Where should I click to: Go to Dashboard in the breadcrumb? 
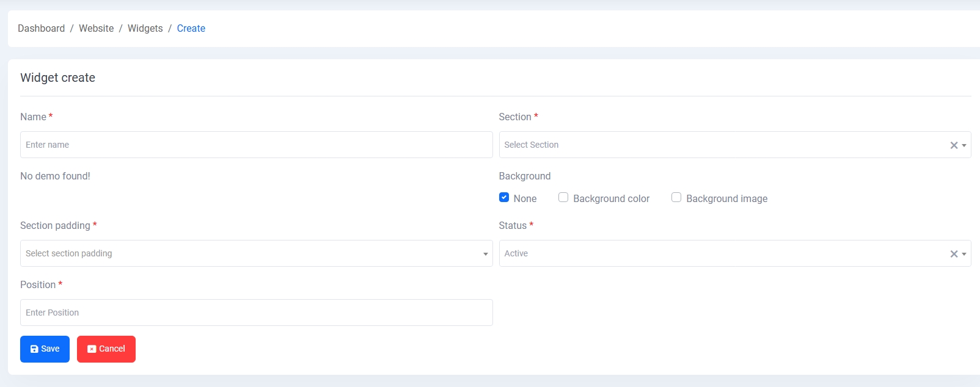pyautogui.click(x=41, y=29)
